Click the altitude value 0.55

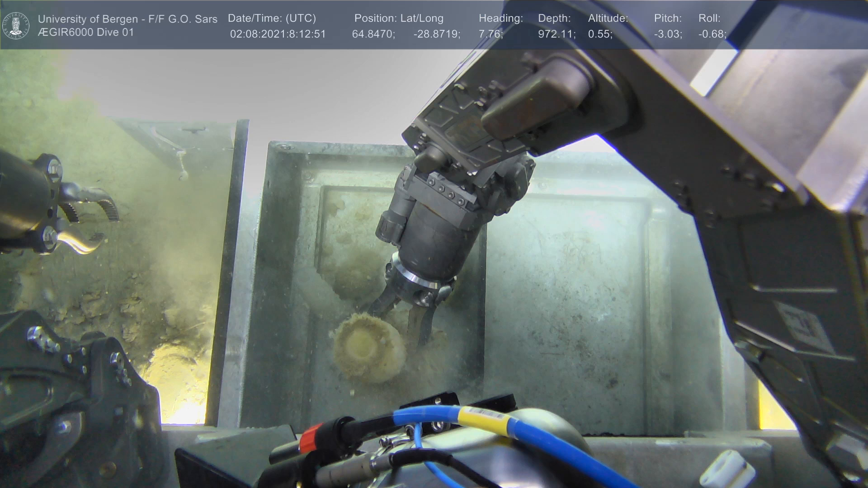pos(600,34)
